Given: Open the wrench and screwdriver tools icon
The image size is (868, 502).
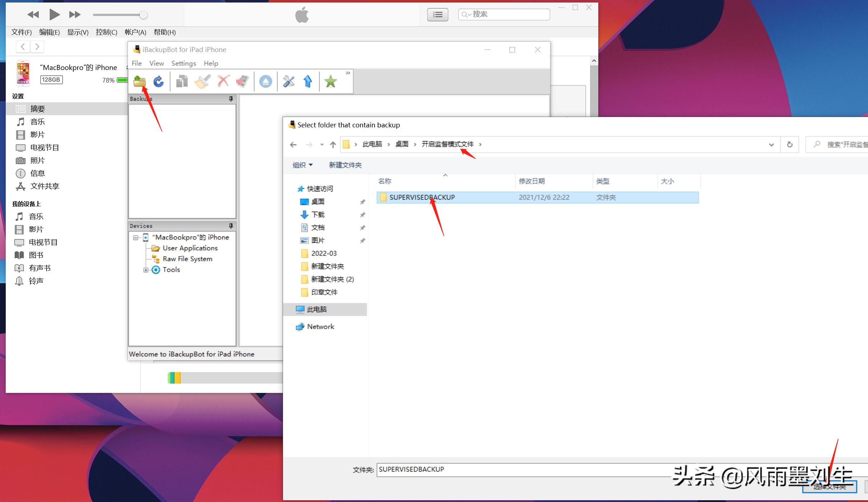Looking at the screenshot, I should pyautogui.click(x=289, y=81).
